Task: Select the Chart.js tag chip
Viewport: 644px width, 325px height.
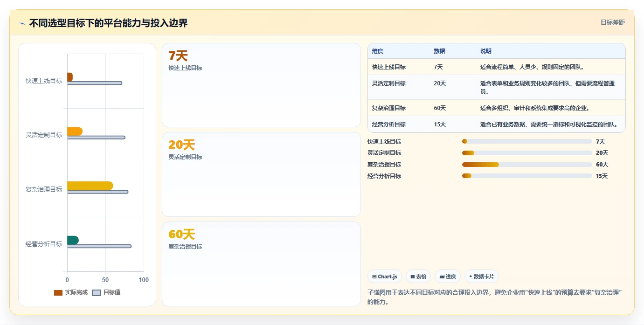Action: click(385, 277)
